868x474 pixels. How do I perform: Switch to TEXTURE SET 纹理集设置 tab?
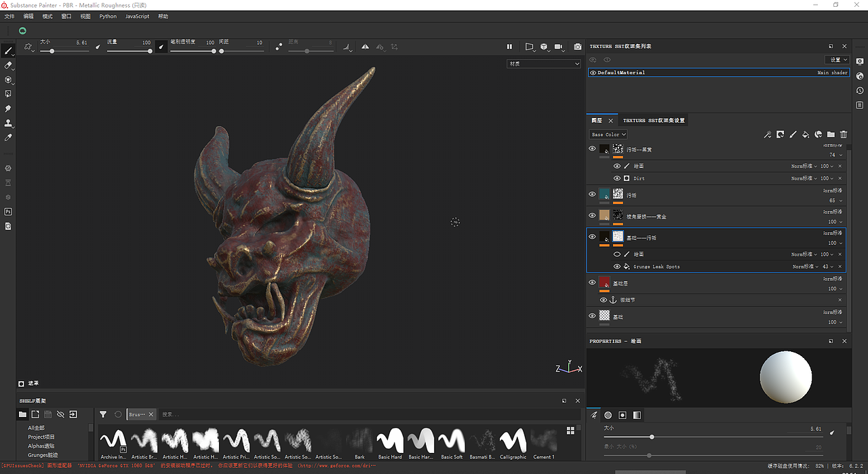654,121
